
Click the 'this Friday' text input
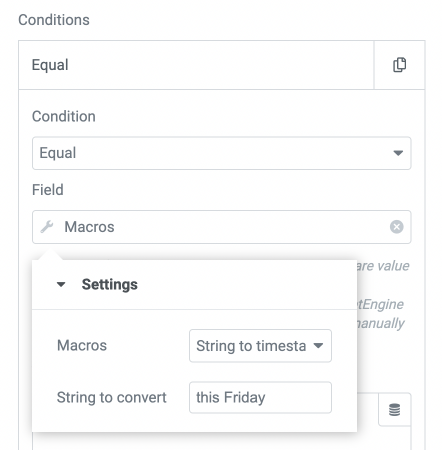point(260,397)
